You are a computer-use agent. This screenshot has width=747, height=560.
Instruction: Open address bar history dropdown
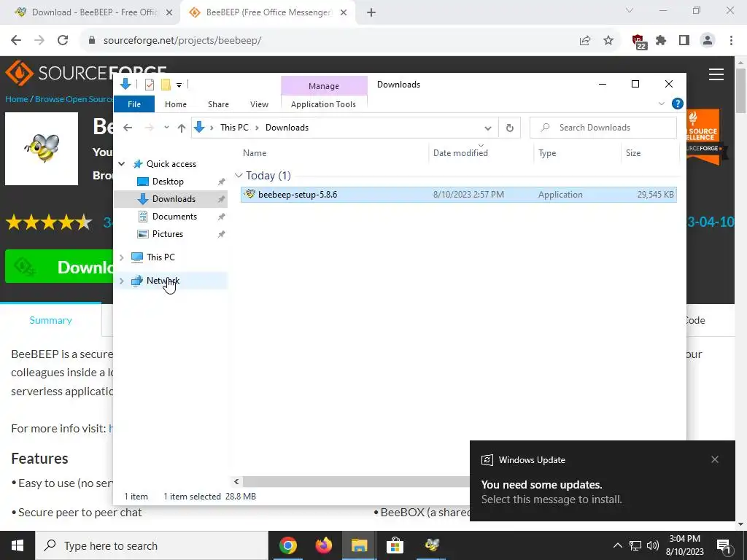tap(488, 128)
